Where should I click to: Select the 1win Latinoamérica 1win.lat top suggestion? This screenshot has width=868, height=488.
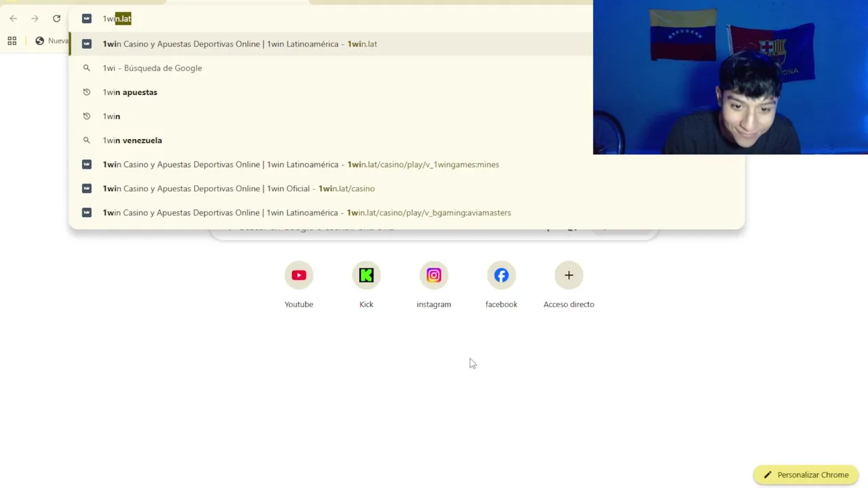coord(331,44)
